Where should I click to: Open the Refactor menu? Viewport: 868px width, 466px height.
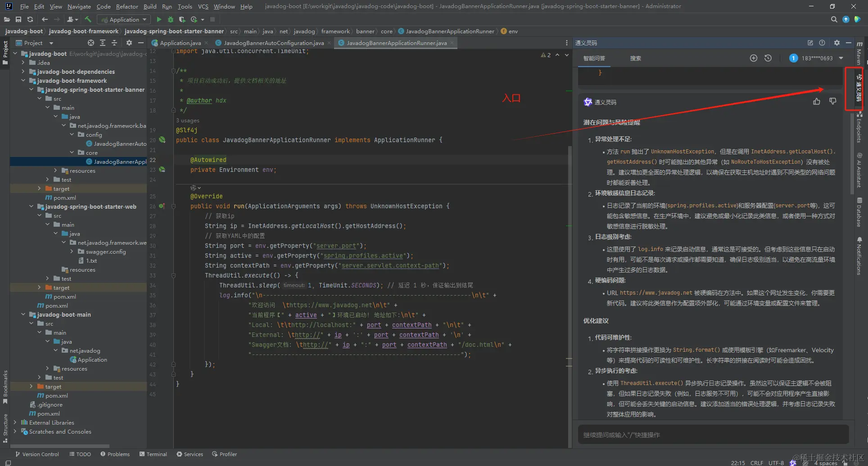127,6
